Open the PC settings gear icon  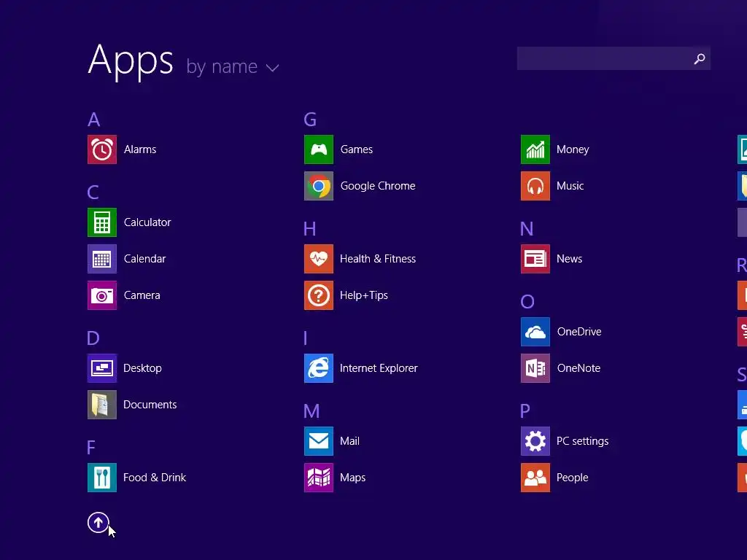[535, 441]
